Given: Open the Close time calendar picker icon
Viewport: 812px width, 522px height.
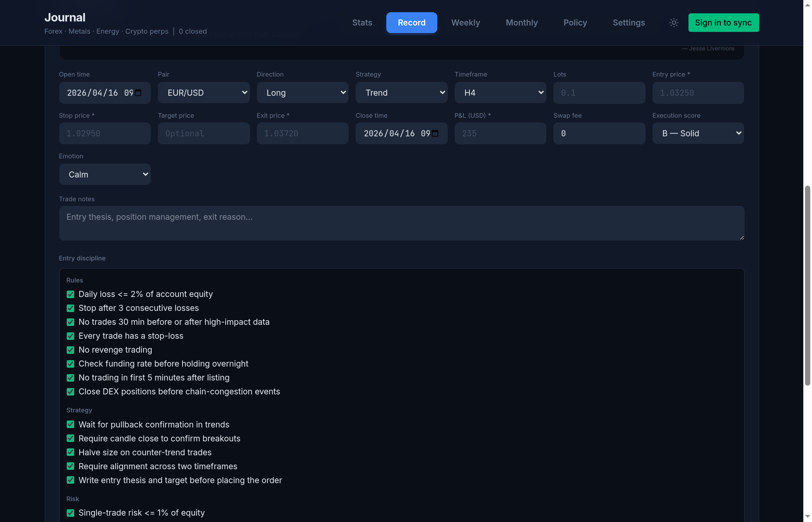Looking at the screenshot, I should pyautogui.click(x=435, y=133).
